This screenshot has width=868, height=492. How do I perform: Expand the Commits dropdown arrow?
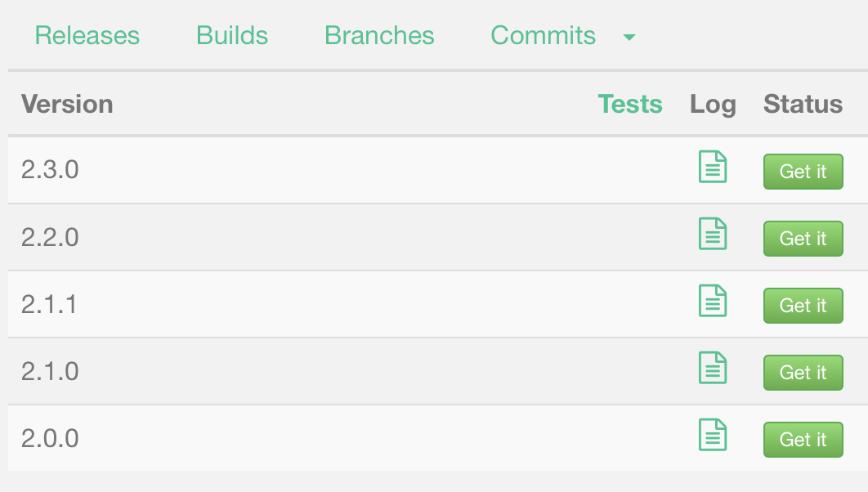[x=629, y=38]
